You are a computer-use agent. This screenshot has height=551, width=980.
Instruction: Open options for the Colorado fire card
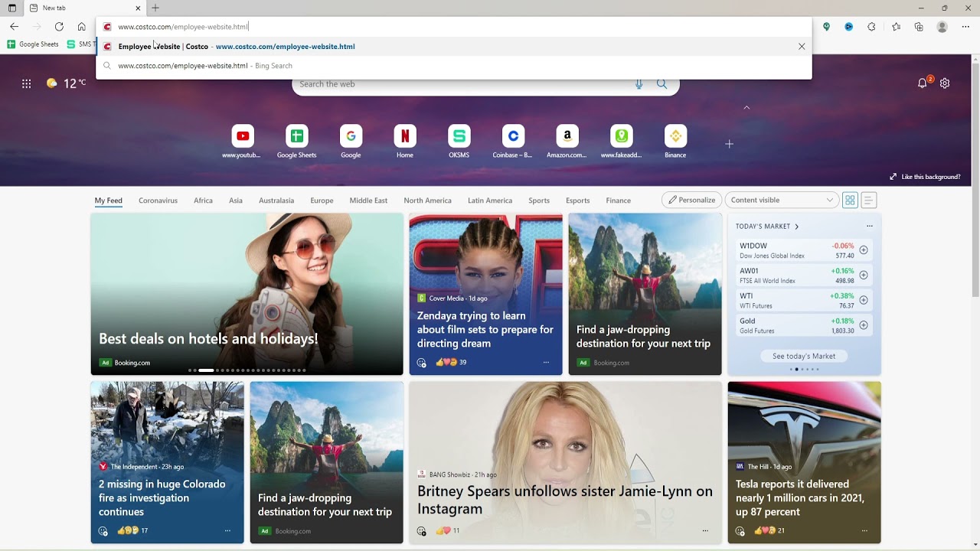point(227,530)
